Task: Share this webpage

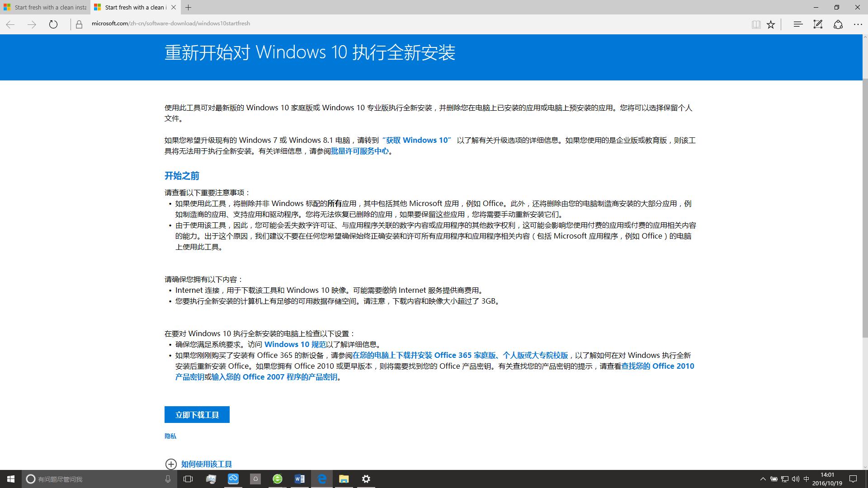Action: click(x=838, y=24)
